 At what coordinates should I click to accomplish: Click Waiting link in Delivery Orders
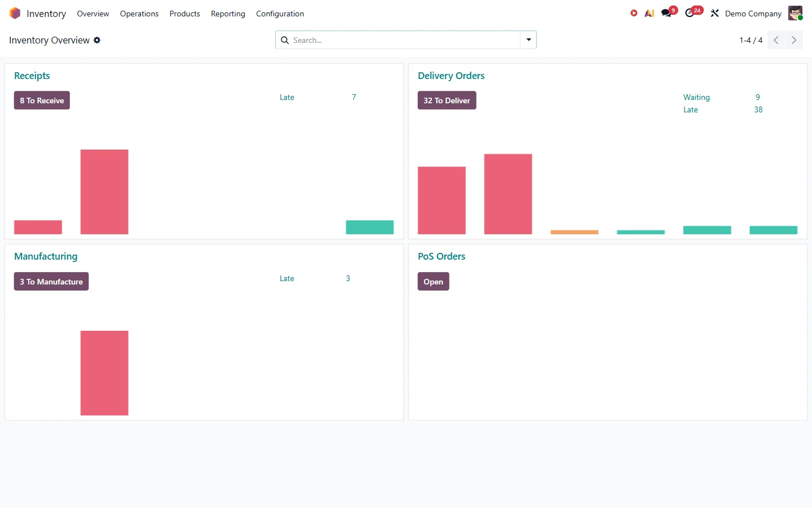[696, 97]
